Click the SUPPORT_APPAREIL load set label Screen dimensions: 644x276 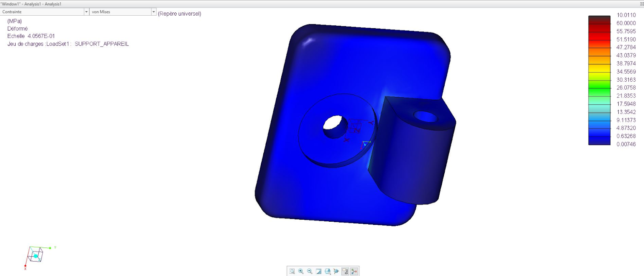[x=102, y=44]
